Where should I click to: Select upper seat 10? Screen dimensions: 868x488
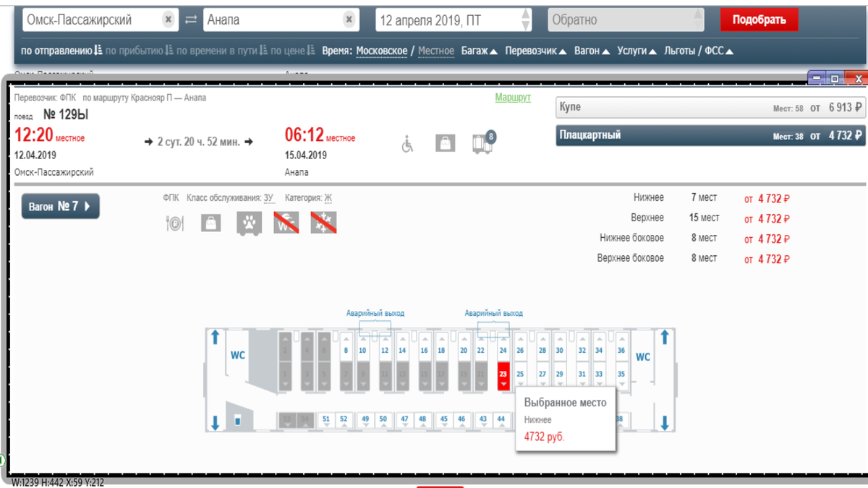point(363,346)
